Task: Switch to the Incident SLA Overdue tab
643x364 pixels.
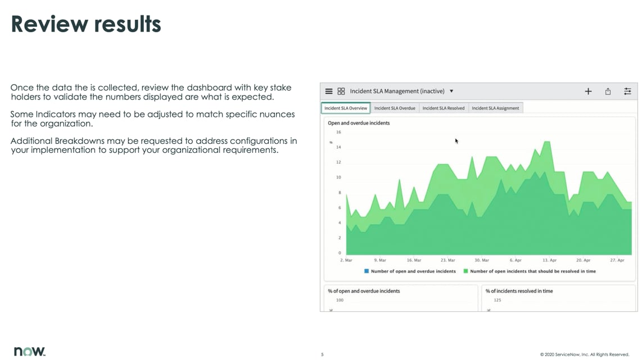Action: tap(394, 107)
